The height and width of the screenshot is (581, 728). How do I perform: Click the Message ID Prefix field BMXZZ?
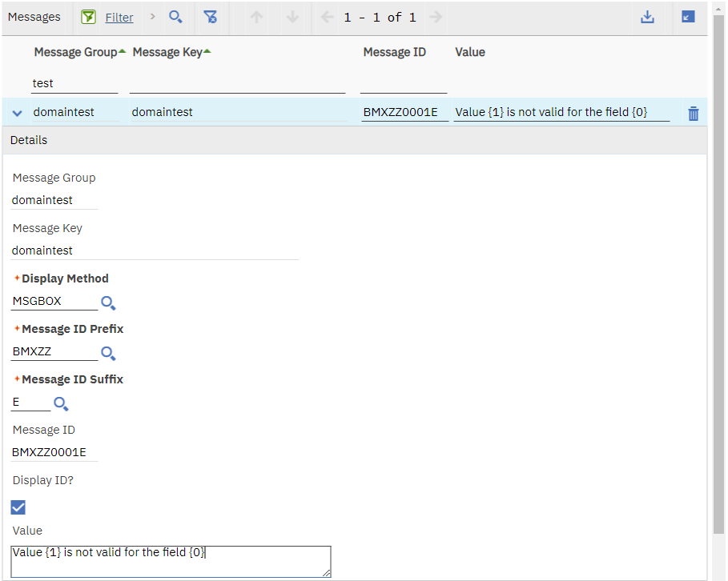(54, 352)
